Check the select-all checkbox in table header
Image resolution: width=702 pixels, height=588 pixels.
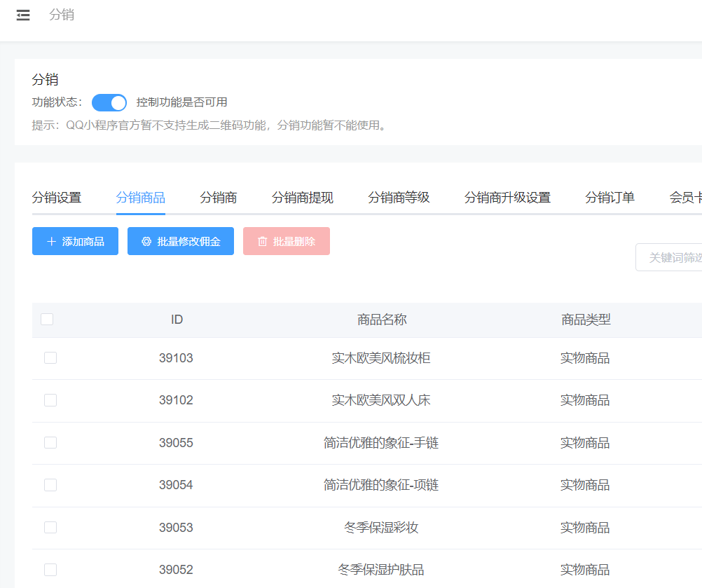47,320
